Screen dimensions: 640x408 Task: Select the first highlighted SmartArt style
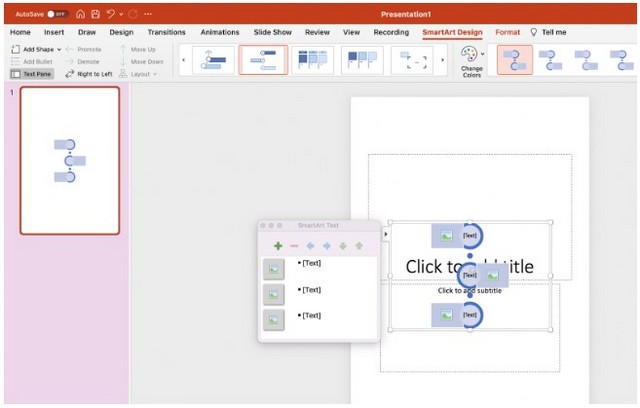[x=514, y=61]
